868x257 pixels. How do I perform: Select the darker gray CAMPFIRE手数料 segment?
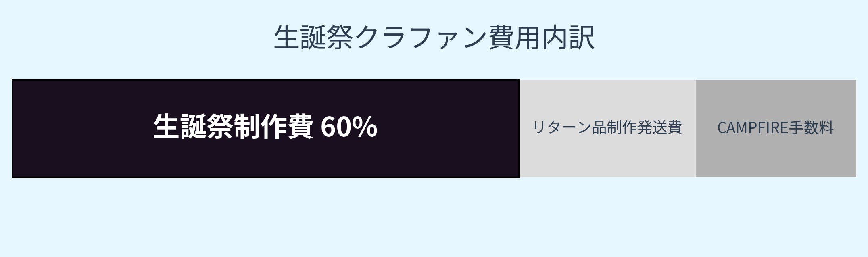coord(775,157)
